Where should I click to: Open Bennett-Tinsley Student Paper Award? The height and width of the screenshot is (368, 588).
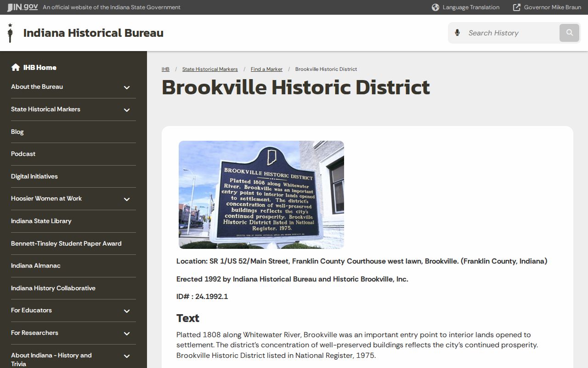point(66,243)
